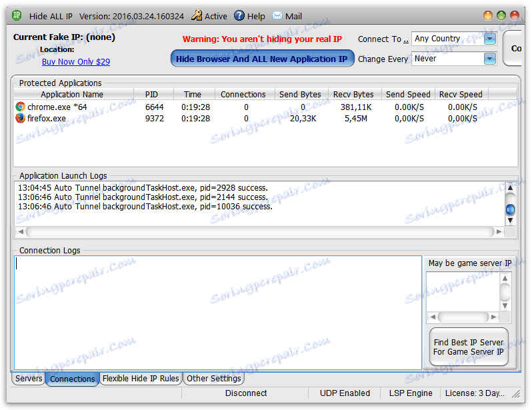
Task: Open the Buy Now Only $29 link
Action: click(x=76, y=62)
